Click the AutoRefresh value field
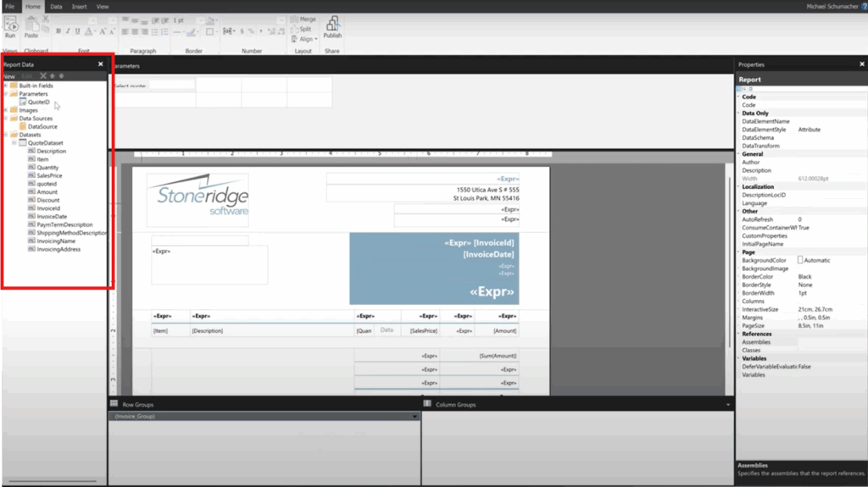This screenshot has height=487, width=868. [831, 219]
